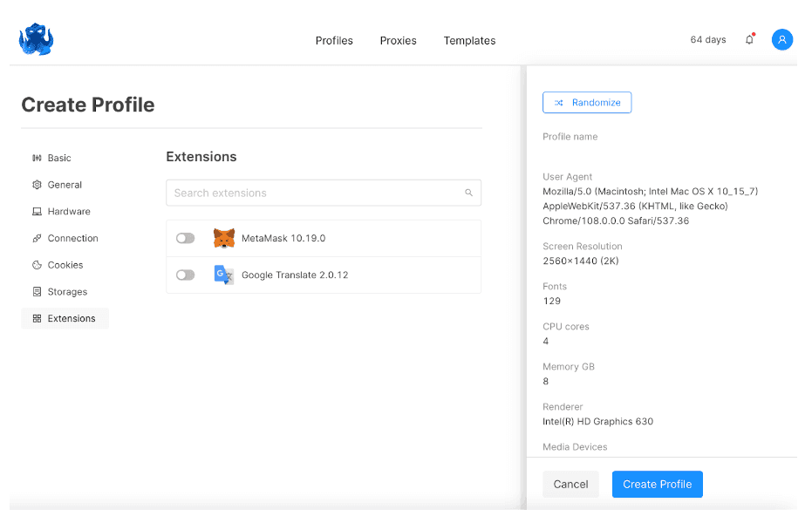Open the Storages section
This screenshot has width=812, height=516.
(67, 292)
